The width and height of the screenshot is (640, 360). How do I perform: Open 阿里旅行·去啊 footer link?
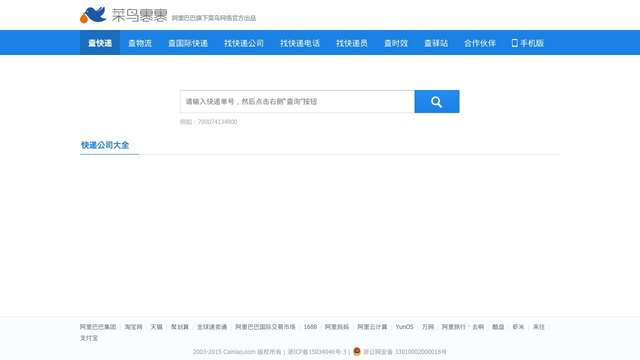point(463,327)
